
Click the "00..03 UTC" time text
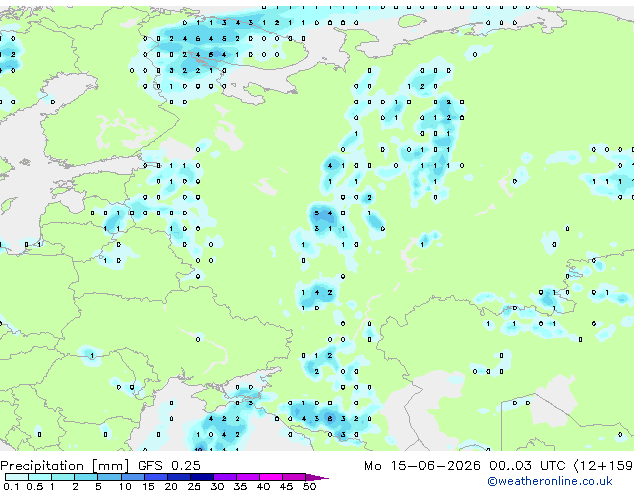(527, 465)
